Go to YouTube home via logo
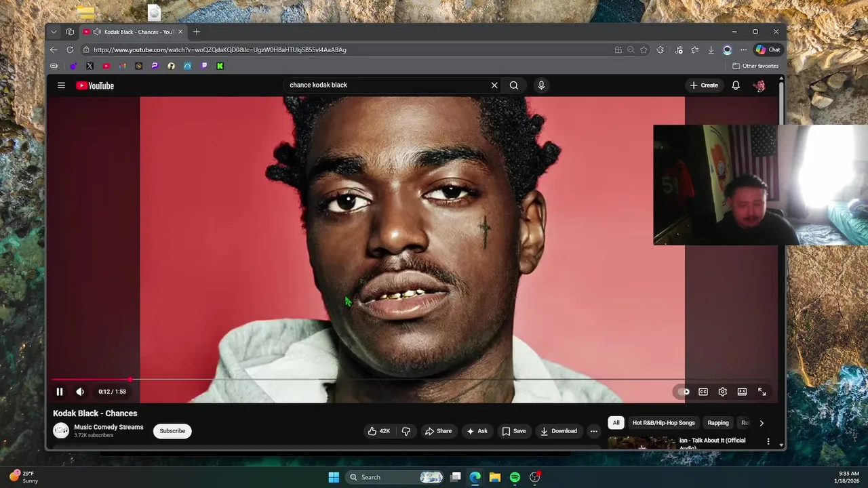 coord(95,85)
